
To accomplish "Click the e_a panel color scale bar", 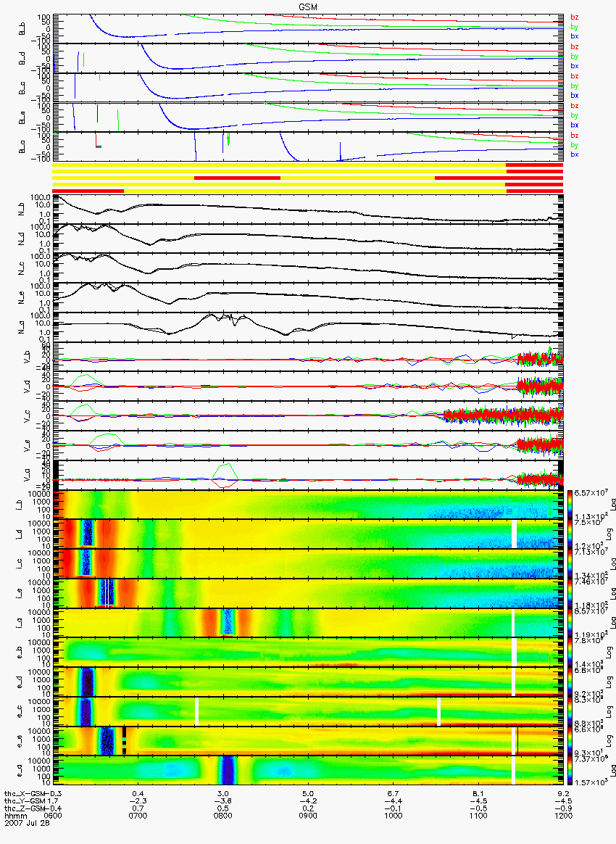I will (x=570, y=770).
